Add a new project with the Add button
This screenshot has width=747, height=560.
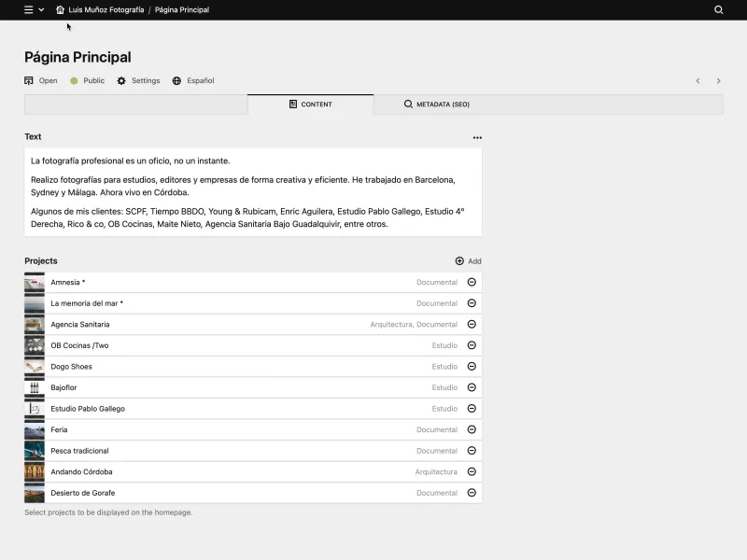coord(467,260)
